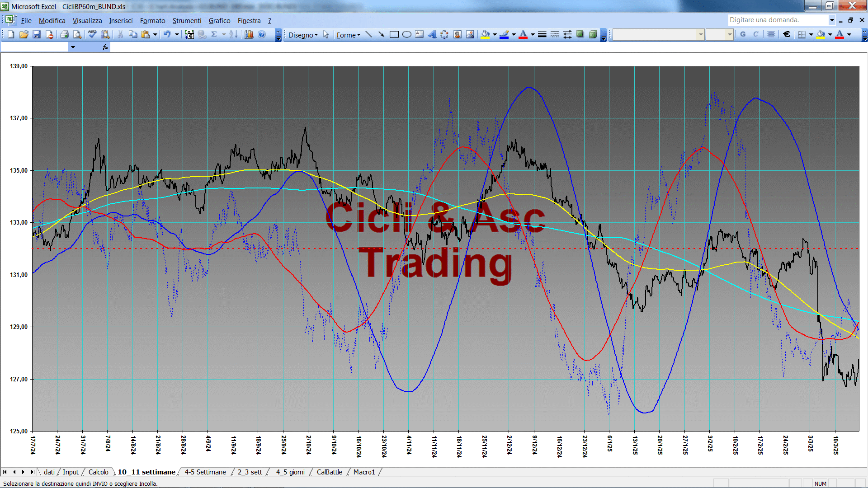Run the ABC spelling check
This screenshot has width=868, height=488.
pos(93,34)
